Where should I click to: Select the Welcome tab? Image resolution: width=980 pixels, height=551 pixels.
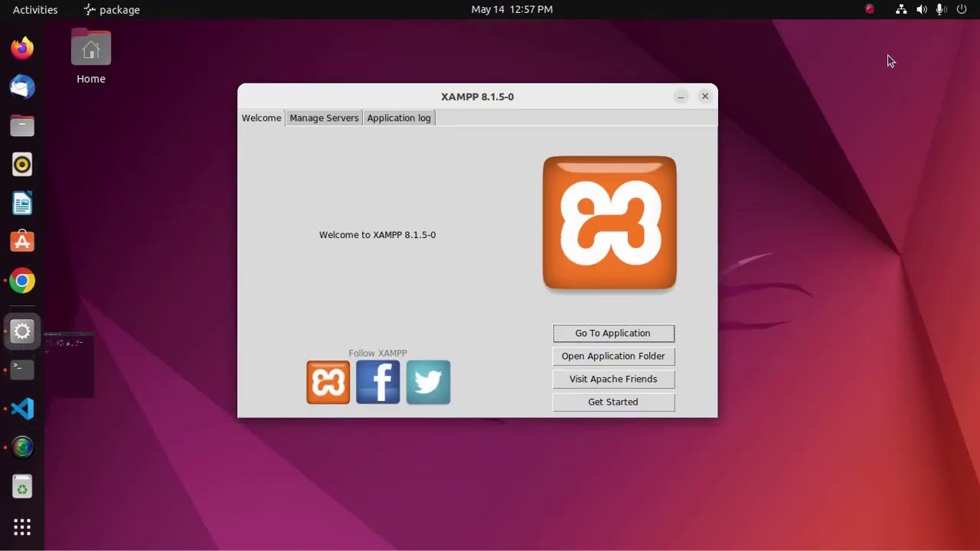262,118
